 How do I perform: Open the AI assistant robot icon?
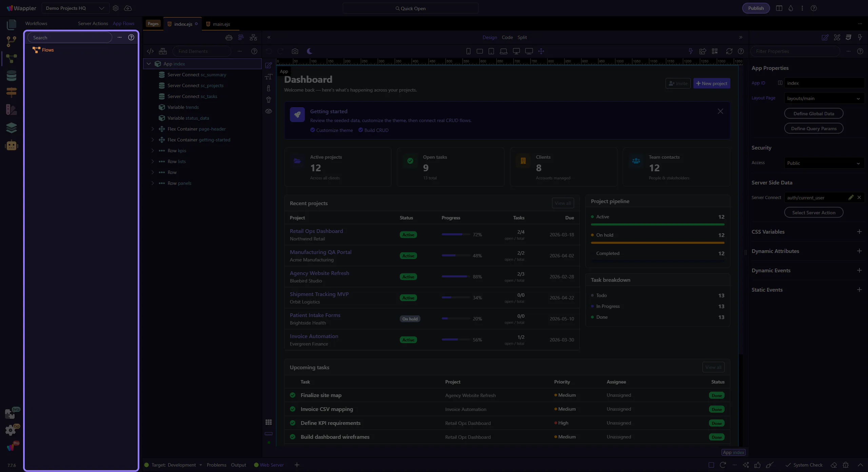tap(11, 145)
